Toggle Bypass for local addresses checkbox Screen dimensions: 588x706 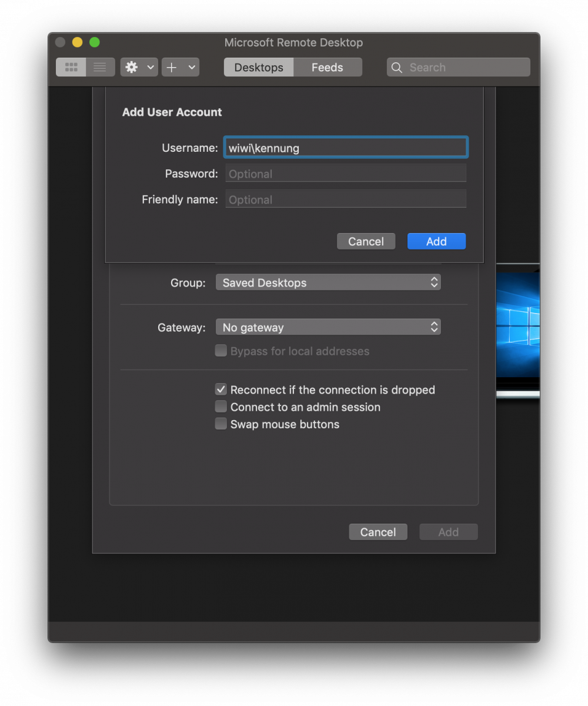(220, 351)
